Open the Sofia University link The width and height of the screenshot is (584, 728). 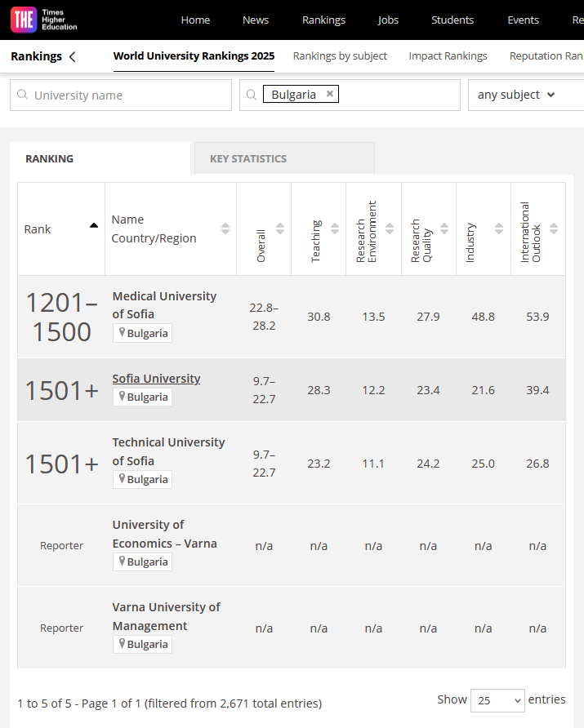[x=156, y=379]
